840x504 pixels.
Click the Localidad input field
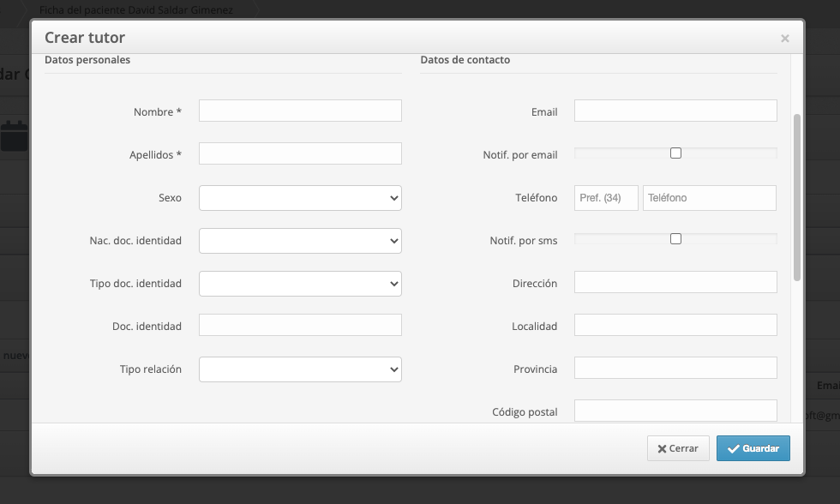tap(675, 325)
